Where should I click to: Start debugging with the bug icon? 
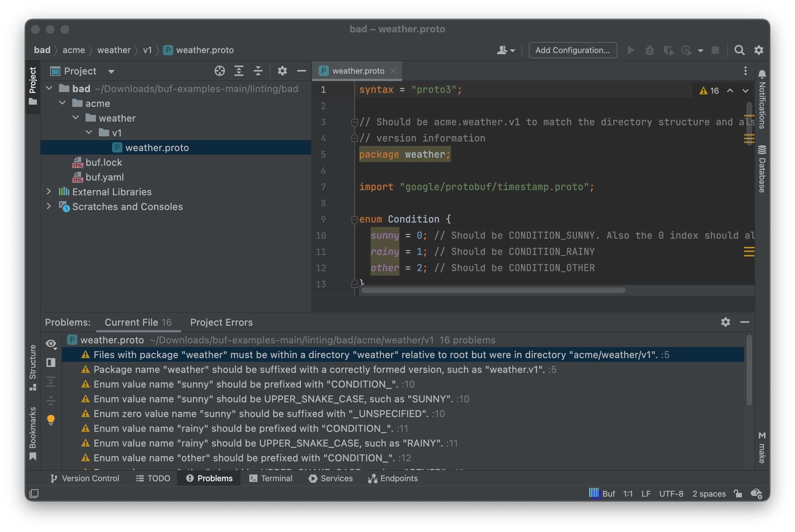point(649,50)
